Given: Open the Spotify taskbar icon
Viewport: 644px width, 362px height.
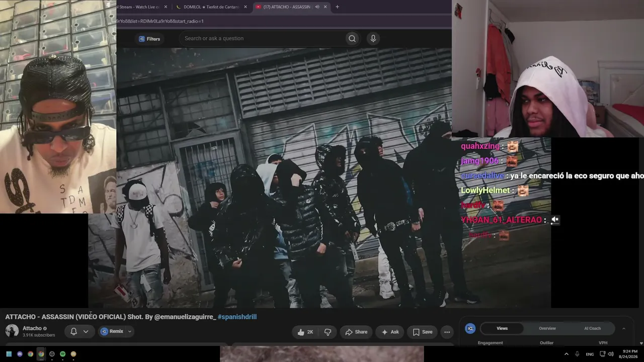Looking at the screenshot, I should pyautogui.click(x=62, y=354).
